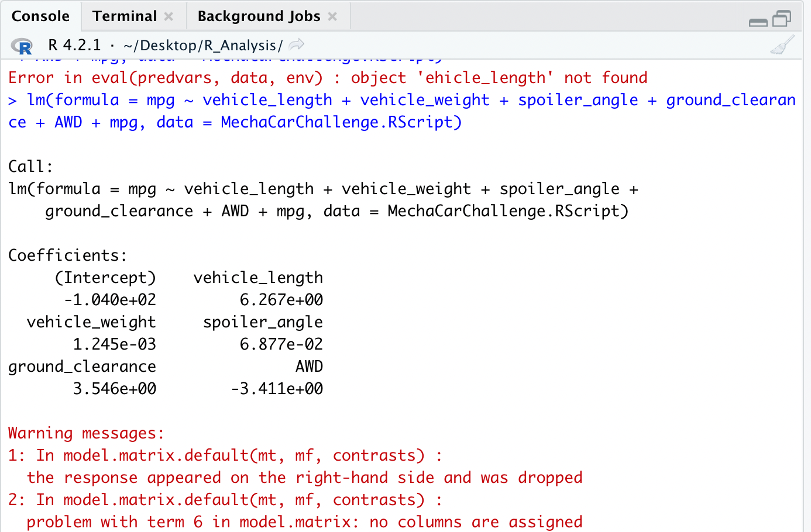
Task: Close the Terminal tab
Action: pyautogui.click(x=169, y=16)
